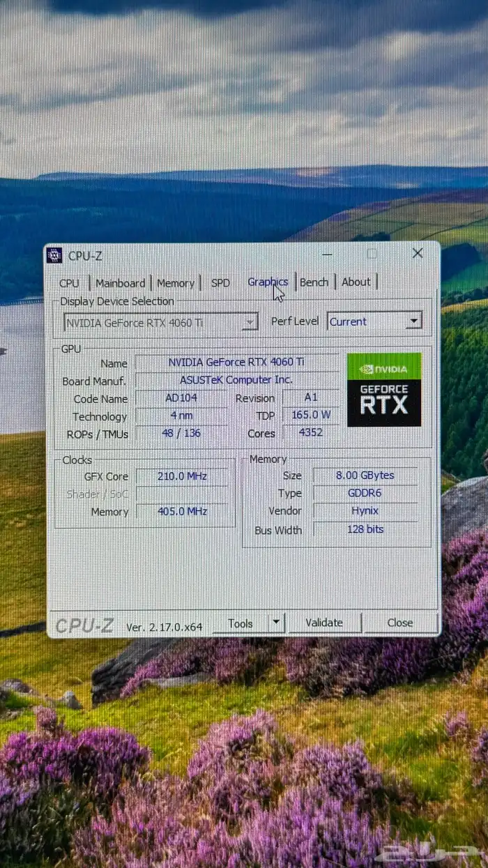Go to the SPD tab

pyautogui.click(x=220, y=283)
